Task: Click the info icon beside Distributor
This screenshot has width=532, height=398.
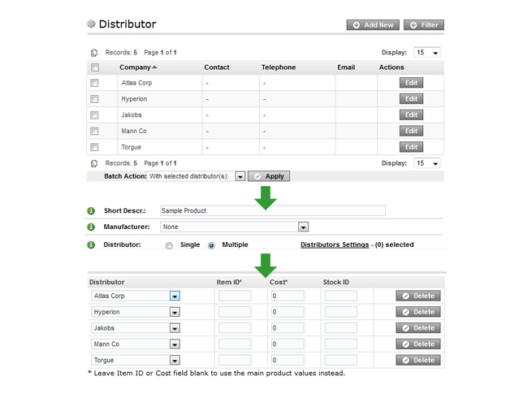Action: [91, 244]
